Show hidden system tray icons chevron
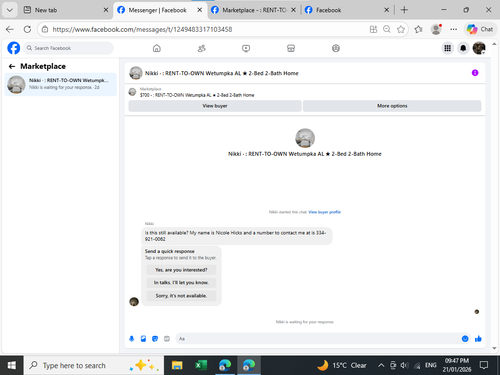500x375 pixels. [381, 365]
